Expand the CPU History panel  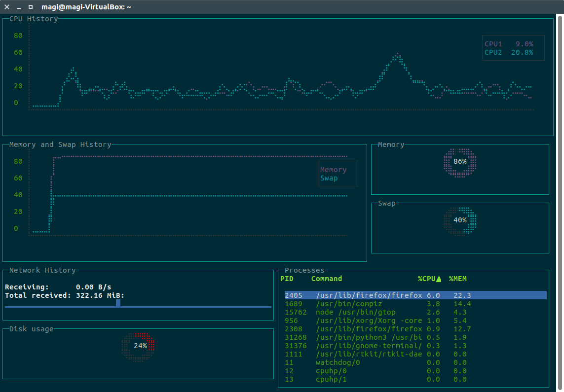(x=32, y=19)
